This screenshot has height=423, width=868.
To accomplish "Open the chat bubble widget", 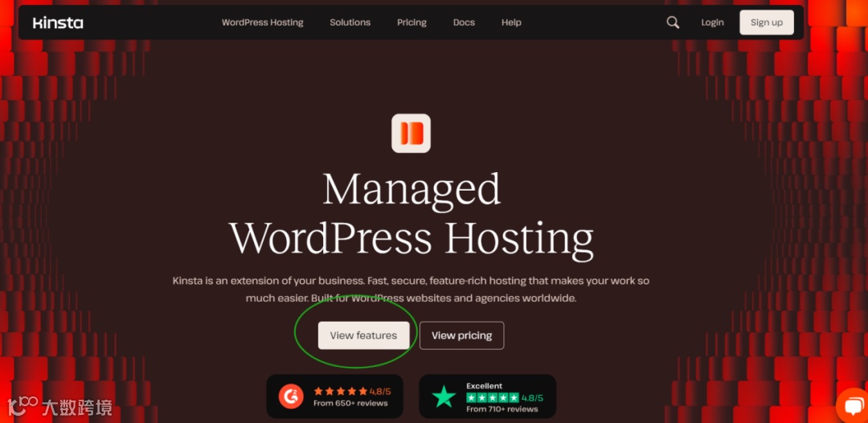I will (853, 407).
